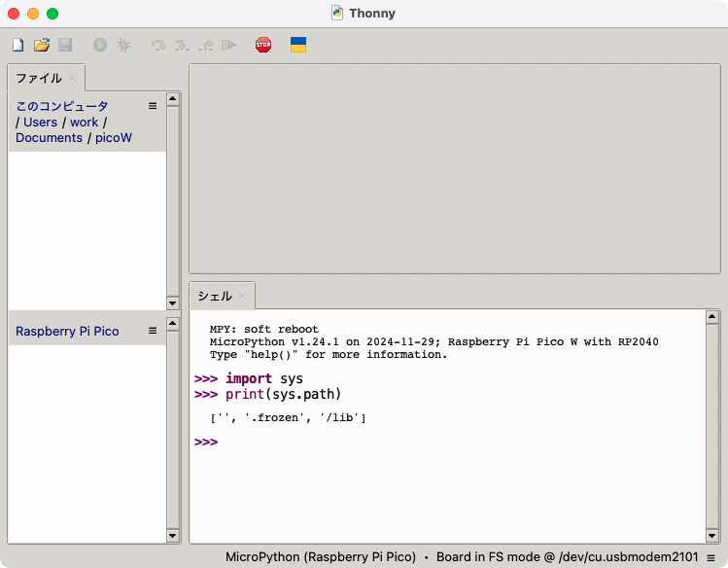Click the Type "help()" information line

click(x=329, y=354)
